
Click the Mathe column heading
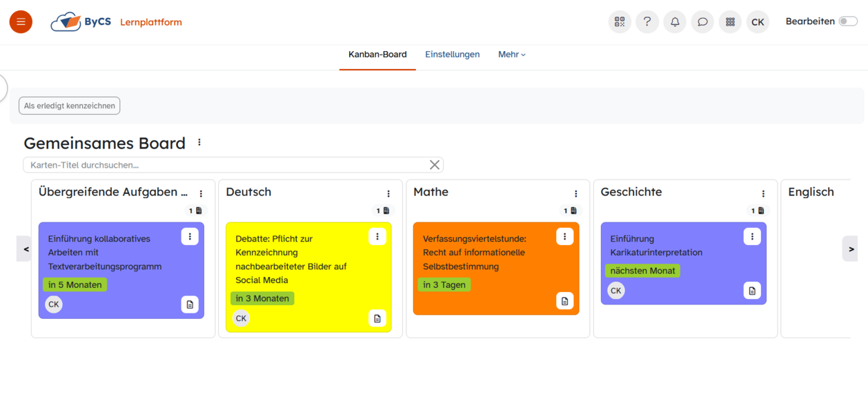431,192
